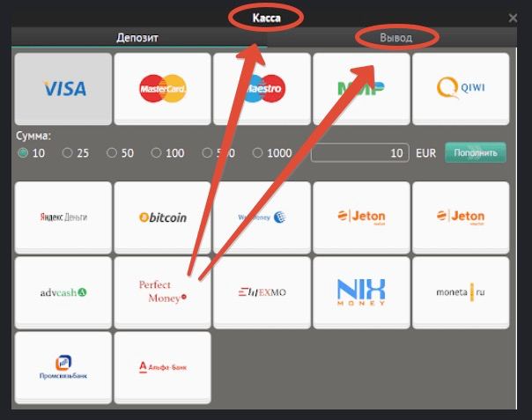Choose NIX Money payment tile
Image resolution: width=532 pixels, height=420 pixels.
pos(361,292)
